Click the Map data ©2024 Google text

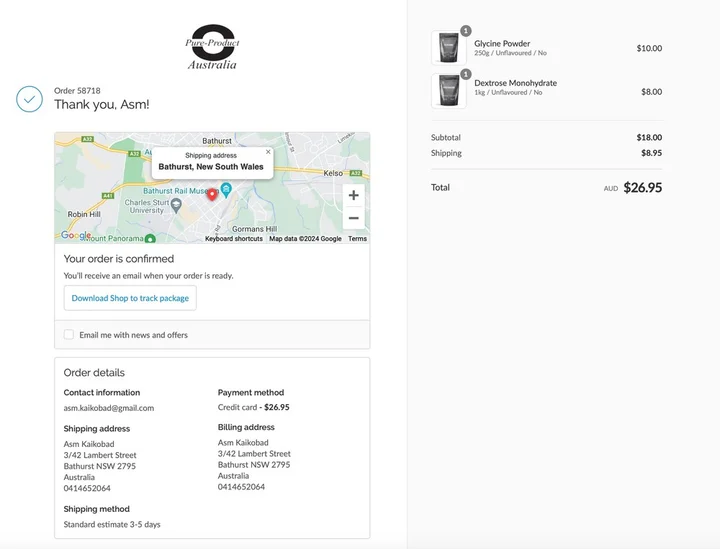[305, 239]
